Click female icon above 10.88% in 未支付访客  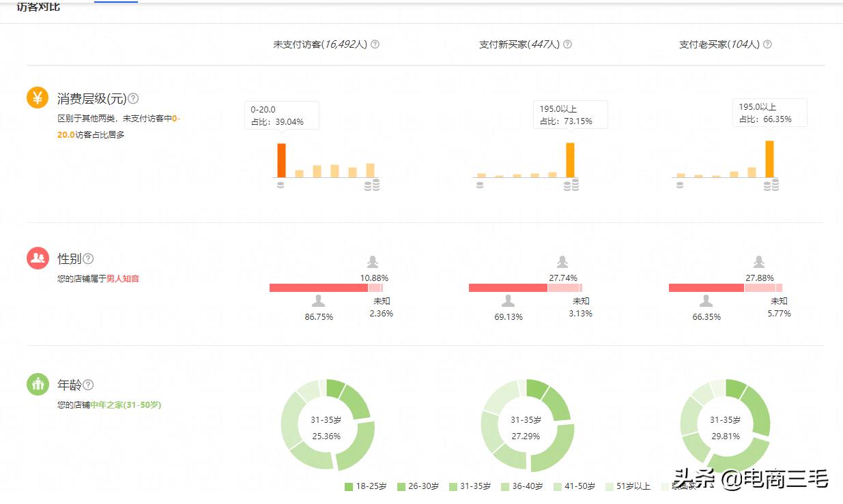373,262
